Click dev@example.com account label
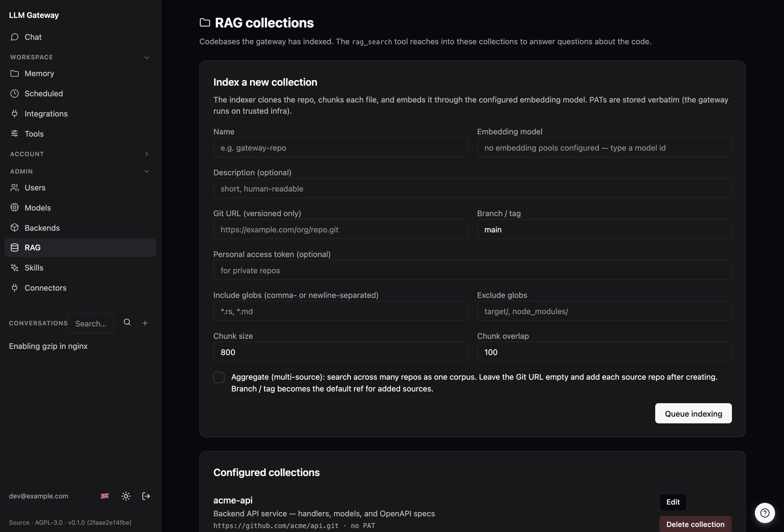This screenshot has height=532, width=784. 39,496
